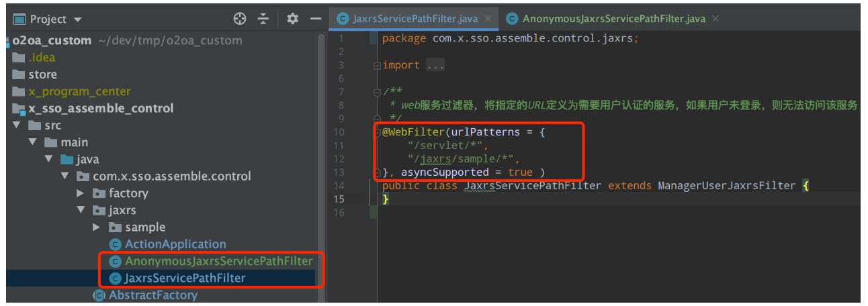The width and height of the screenshot is (868, 306).
Task: Open Project panel settings gear
Action: click(x=292, y=19)
